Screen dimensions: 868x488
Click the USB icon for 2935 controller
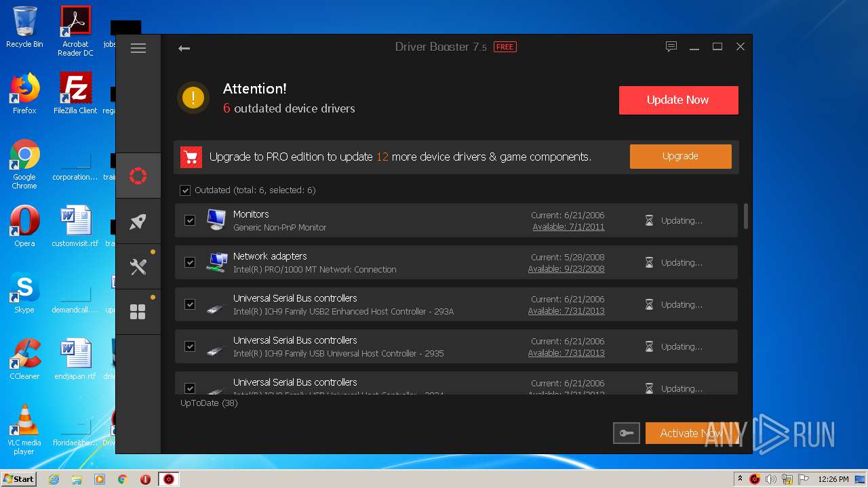tap(215, 350)
